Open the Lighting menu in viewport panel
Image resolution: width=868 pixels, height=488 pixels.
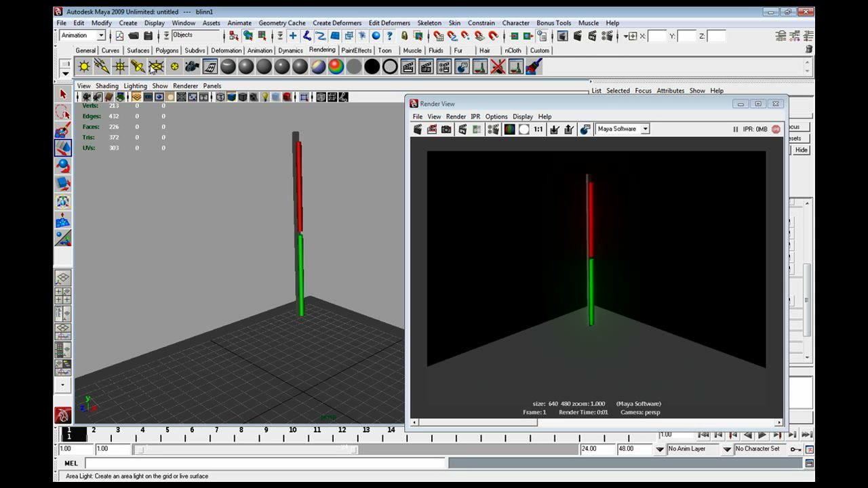pos(135,86)
